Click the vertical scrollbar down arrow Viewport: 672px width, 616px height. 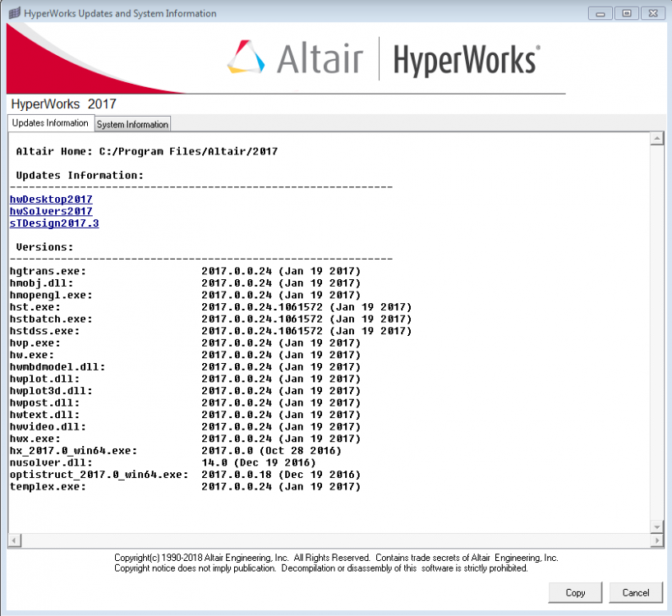click(656, 526)
